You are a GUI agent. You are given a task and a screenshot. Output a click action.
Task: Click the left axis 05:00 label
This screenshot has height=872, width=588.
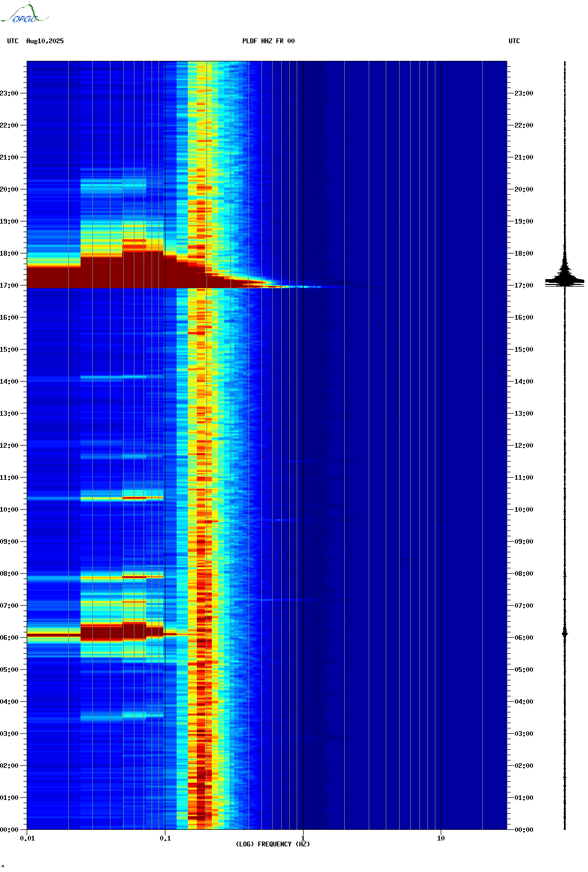click(9, 670)
